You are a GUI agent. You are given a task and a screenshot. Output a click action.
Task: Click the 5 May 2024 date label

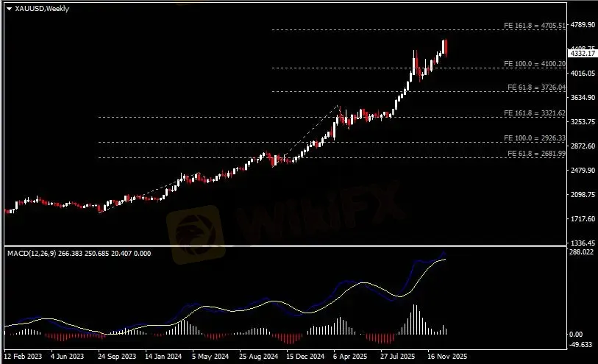coord(210,357)
